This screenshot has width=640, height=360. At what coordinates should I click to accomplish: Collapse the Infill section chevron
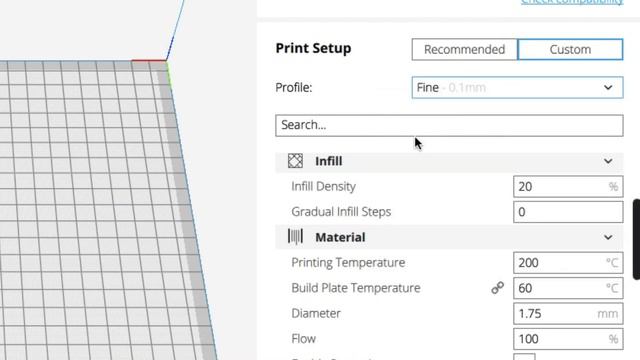608,161
